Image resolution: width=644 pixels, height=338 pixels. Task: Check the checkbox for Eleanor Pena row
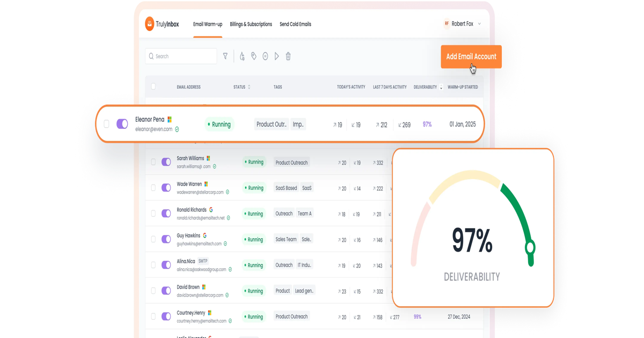106,124
